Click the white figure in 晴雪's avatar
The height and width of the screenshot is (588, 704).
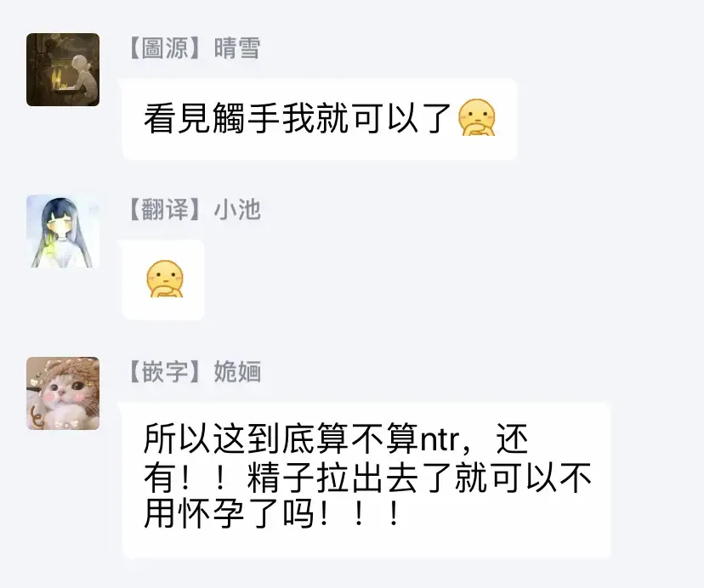[84, 73]
